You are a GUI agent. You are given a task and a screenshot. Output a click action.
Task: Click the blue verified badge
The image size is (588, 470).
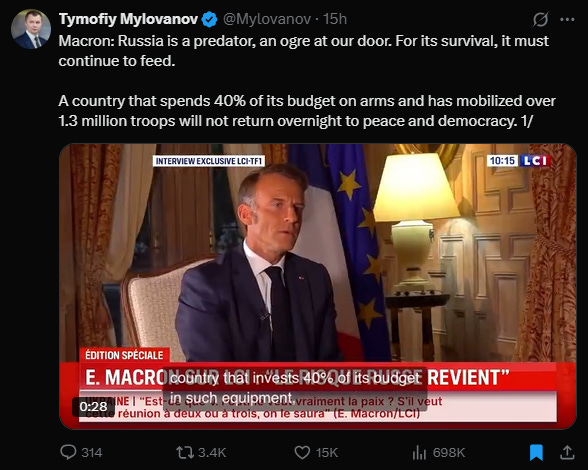[x=210, y=20]
